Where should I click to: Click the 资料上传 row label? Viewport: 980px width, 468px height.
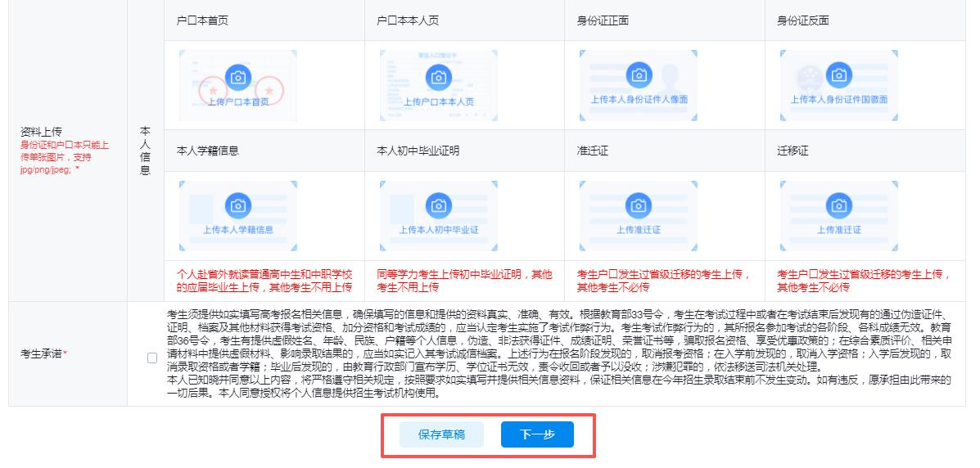coord(41,133)
